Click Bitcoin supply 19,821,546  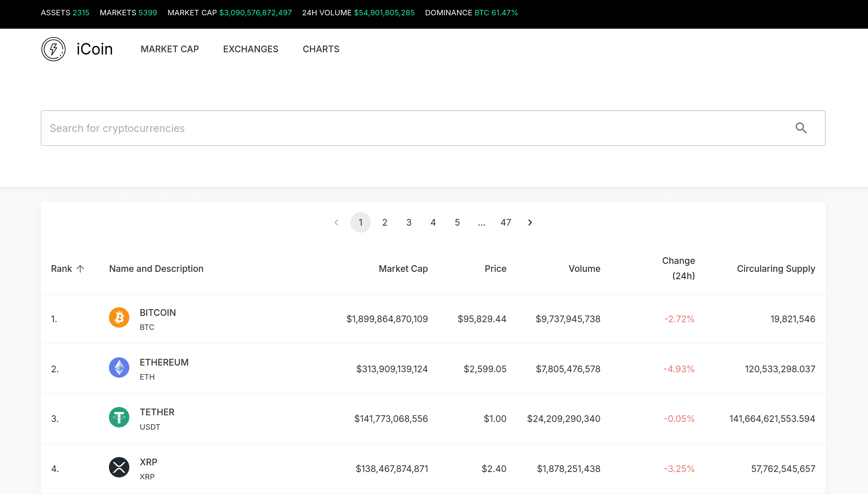coord(793,319)
